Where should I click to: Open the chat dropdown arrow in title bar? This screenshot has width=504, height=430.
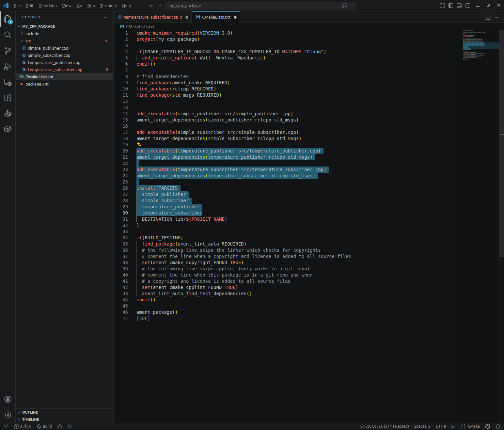click(x=353, y=6)
